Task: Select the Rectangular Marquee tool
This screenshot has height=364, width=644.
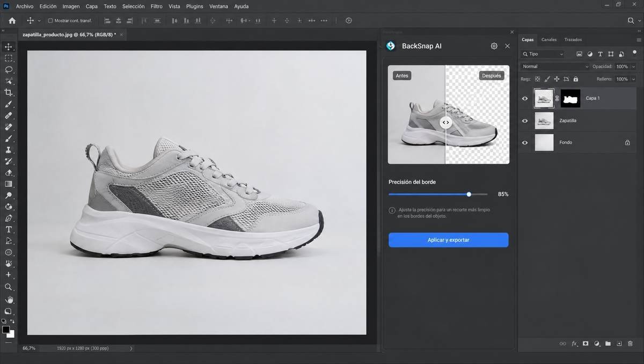Action: (9, 58)
